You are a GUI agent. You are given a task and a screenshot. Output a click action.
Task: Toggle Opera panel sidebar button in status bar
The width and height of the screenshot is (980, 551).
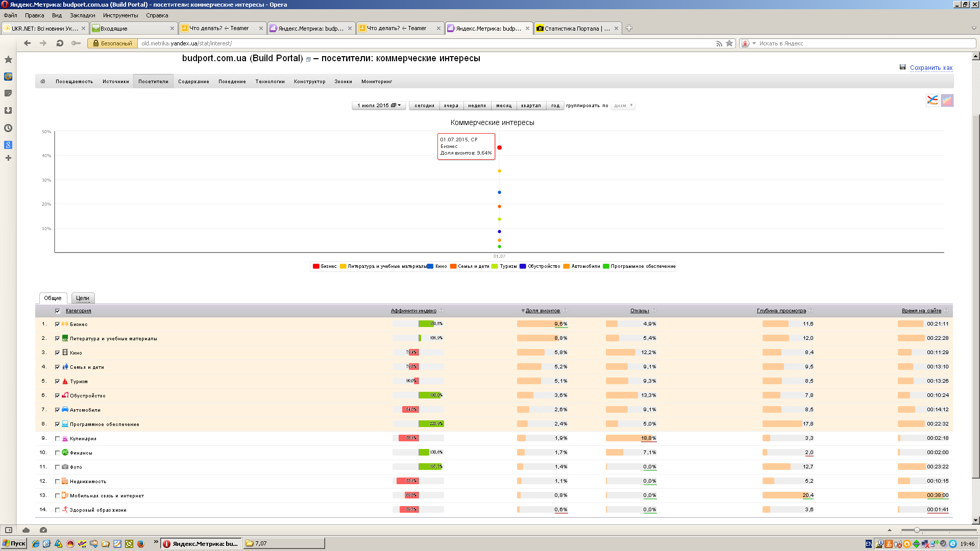pyautogui.click(x=9, y=530)
